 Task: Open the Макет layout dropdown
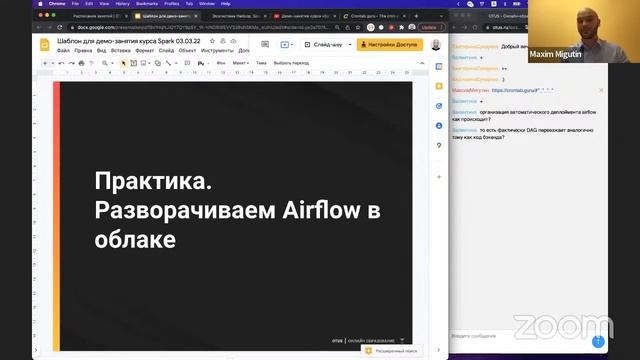coord(240,63)
